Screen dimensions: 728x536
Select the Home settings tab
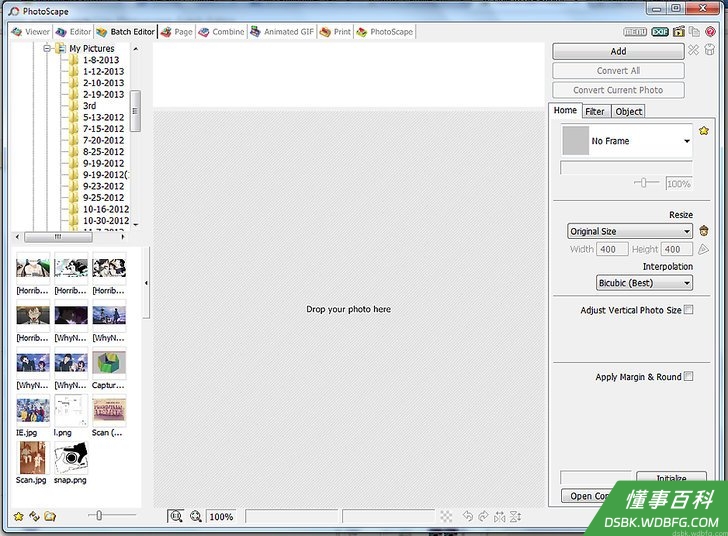[565, 111]
